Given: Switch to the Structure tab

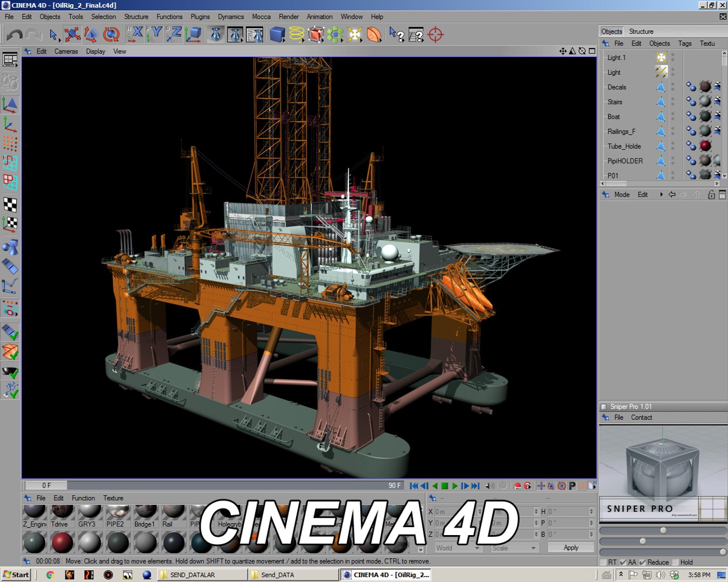Looking at the screenshot, I should pos(641,31).
